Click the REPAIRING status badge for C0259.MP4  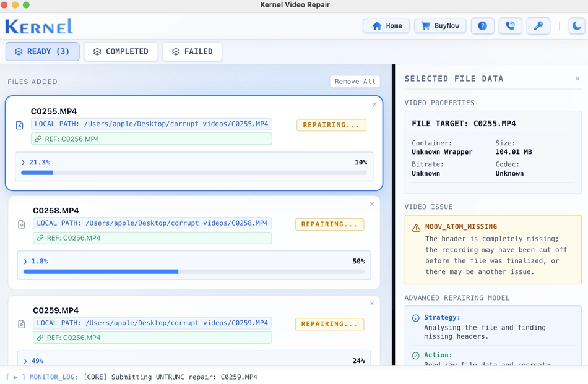(x=329, y=324)
